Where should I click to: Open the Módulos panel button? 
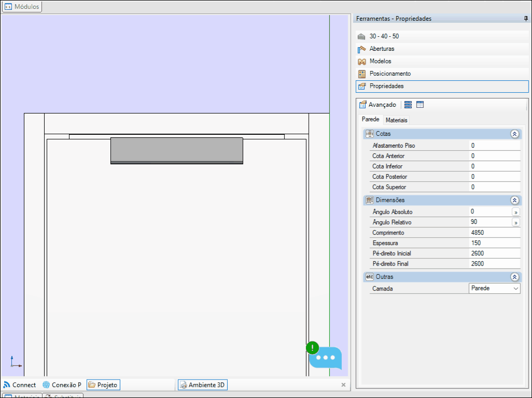point(22,7)
